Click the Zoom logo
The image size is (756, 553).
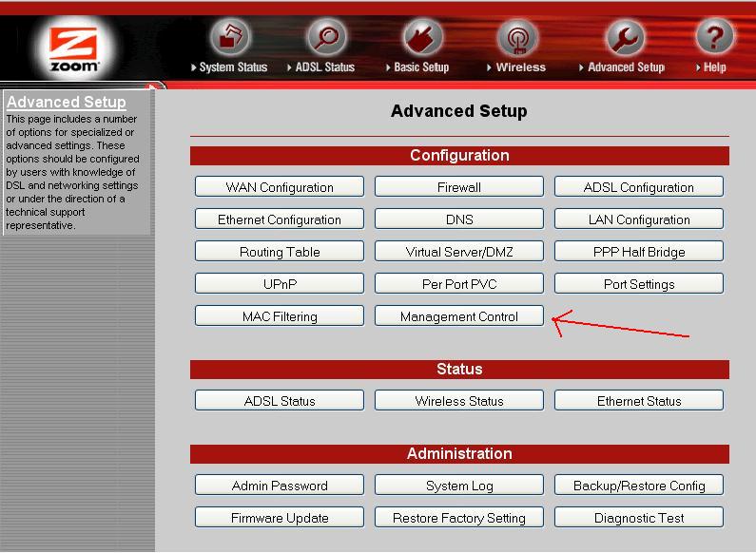(x=74, y=49)
